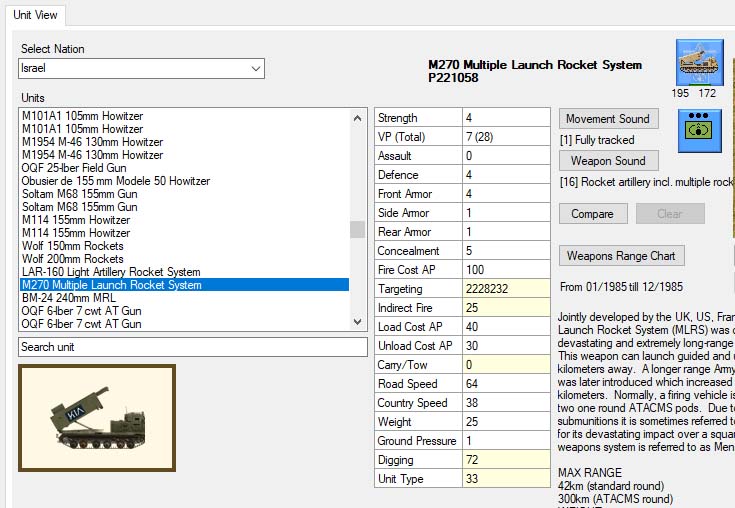Click Unit Type value 33
Viewport: 735px width, 508px height.
click(506, 478)
